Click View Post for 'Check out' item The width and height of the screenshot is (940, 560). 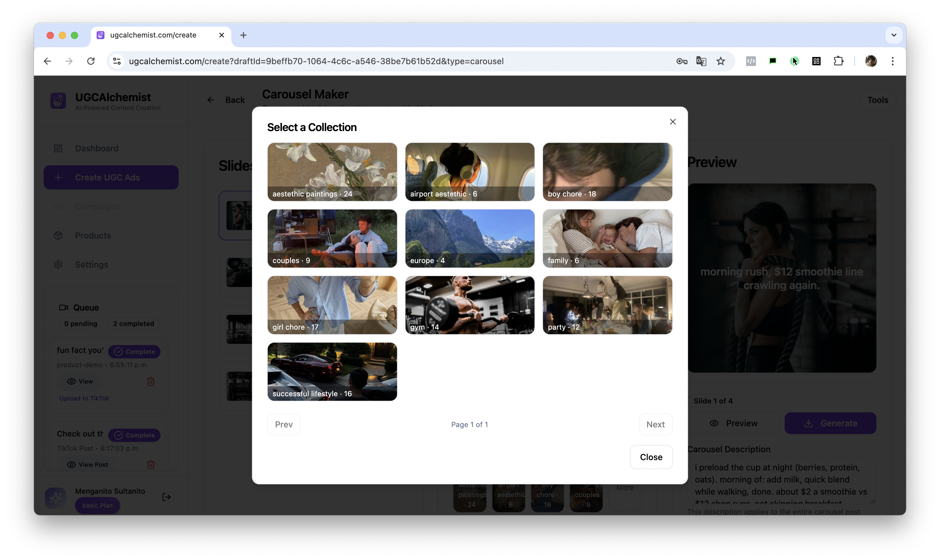(87, 465)
